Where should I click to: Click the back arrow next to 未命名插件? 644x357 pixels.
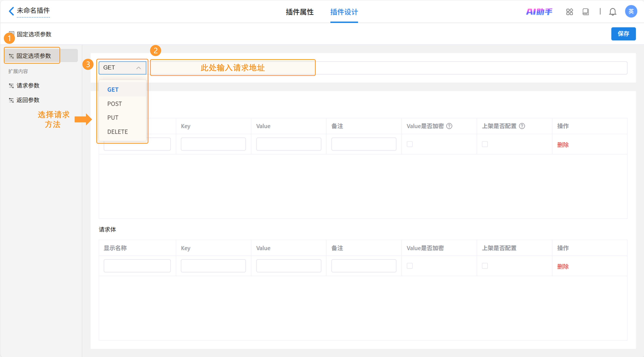(x=11, y=11)
